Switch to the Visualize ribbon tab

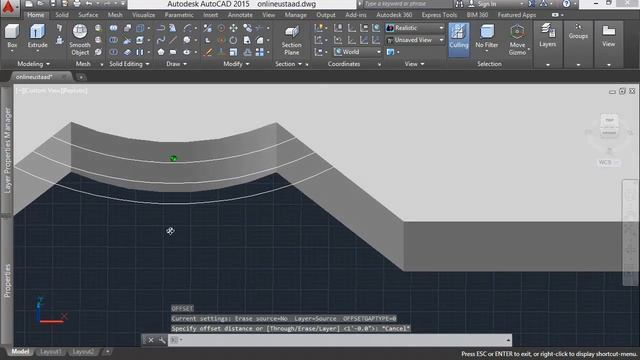[143, 15]
